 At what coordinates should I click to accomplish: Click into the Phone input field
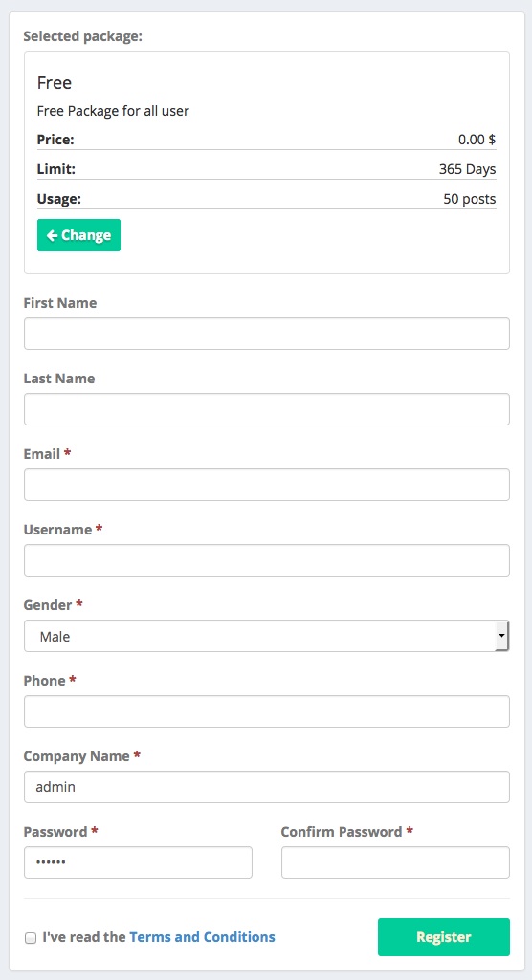[266, 711]
